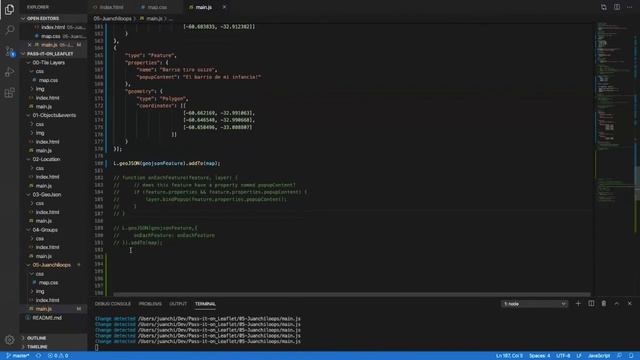
Task: Select the Terminal panel tab
Action: point(205,304)
